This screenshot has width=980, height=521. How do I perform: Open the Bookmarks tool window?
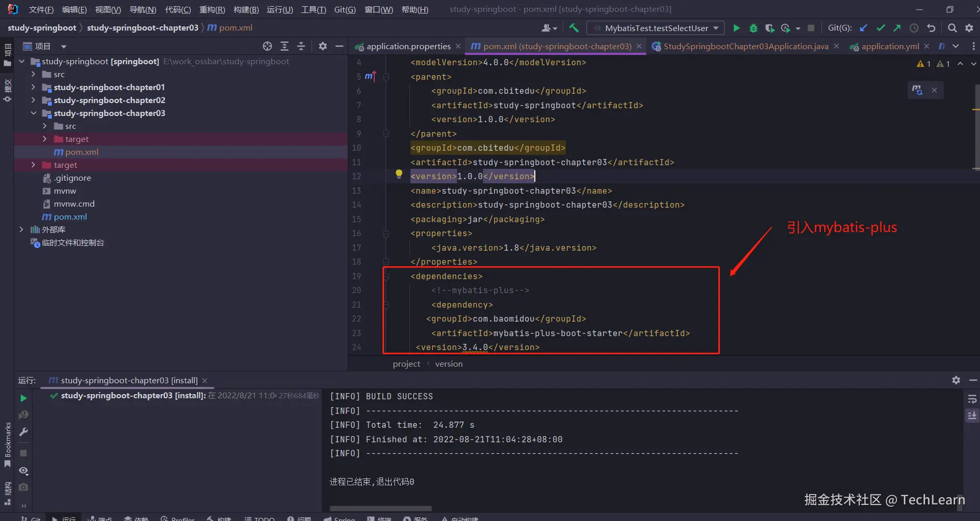coord(7,444)
